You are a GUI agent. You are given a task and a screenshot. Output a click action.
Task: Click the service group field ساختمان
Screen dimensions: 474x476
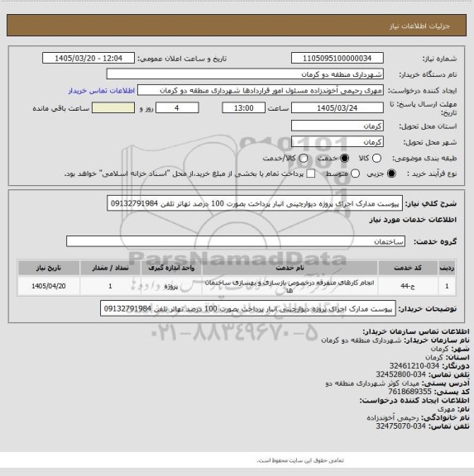click(x=236, y=241)
